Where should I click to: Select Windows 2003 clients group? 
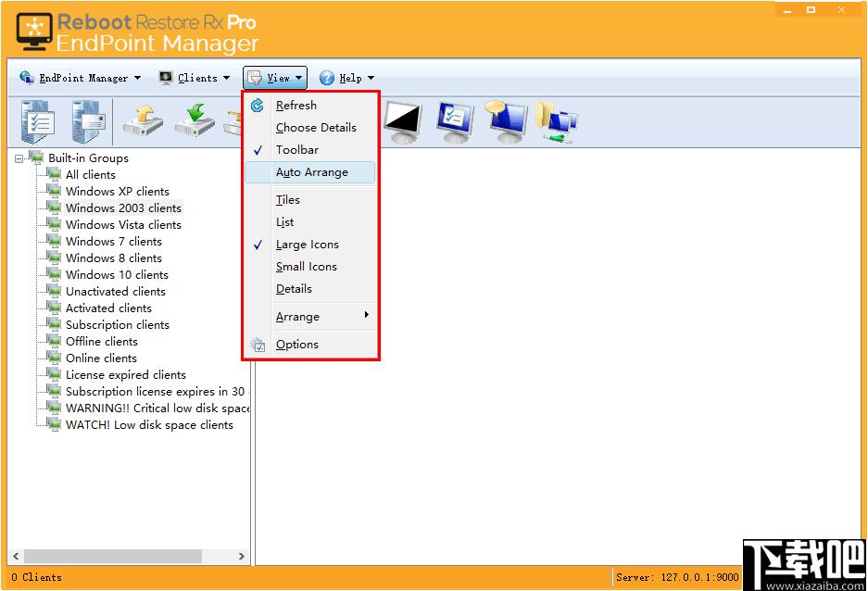click(x=123, y=208)
